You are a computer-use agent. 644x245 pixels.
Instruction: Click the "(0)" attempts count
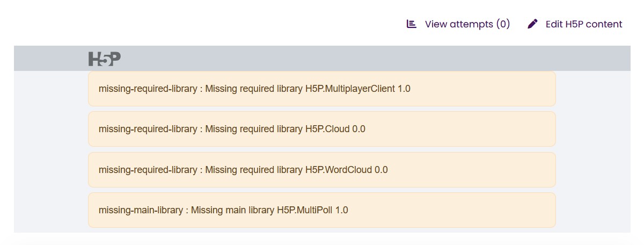[x=503, y=24]
